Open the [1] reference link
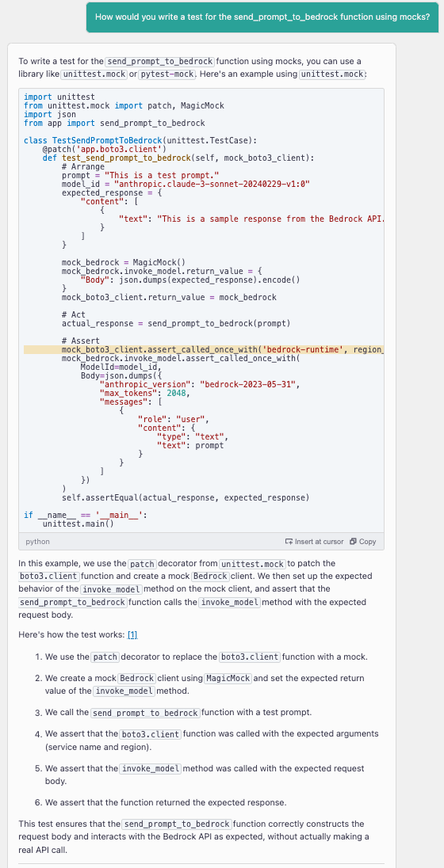 (x=132, y=634)
